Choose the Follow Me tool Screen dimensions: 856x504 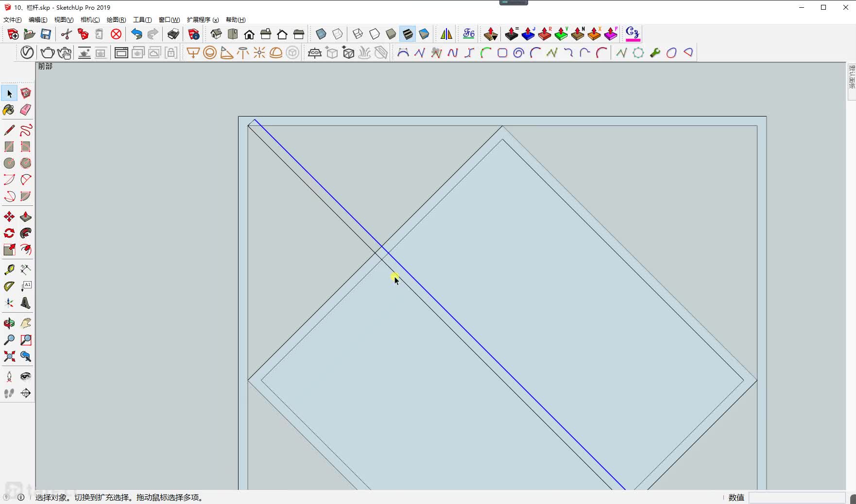coord(26,234)
